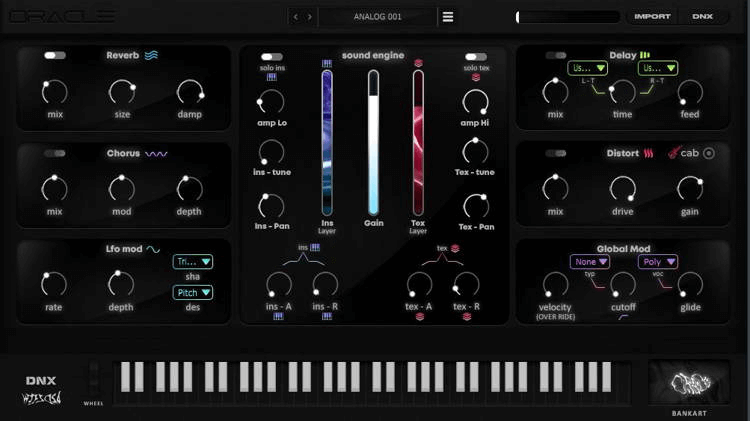Click the ins envelope piano icon
Viewport: 750px width, 421px height.
315,247
